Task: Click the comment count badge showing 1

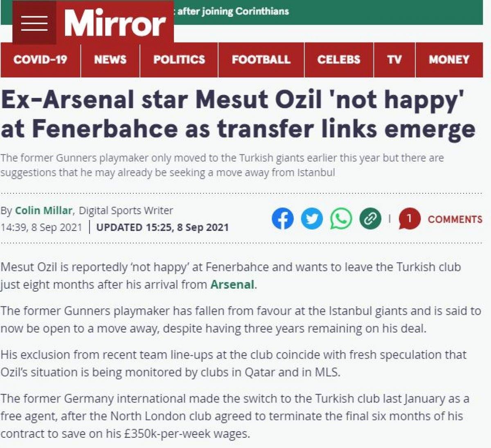Action: [409, 218]
